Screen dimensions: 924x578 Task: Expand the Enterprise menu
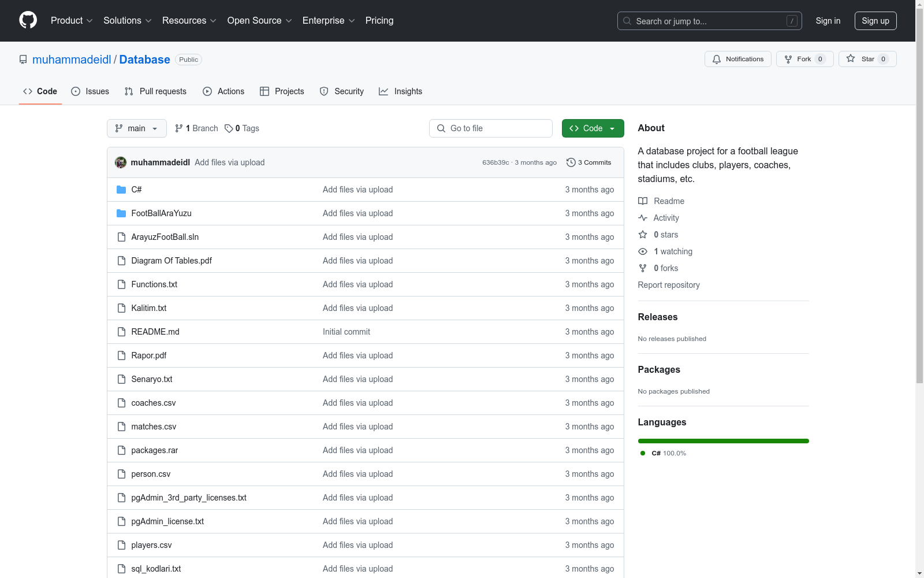[x=329, y=20]
